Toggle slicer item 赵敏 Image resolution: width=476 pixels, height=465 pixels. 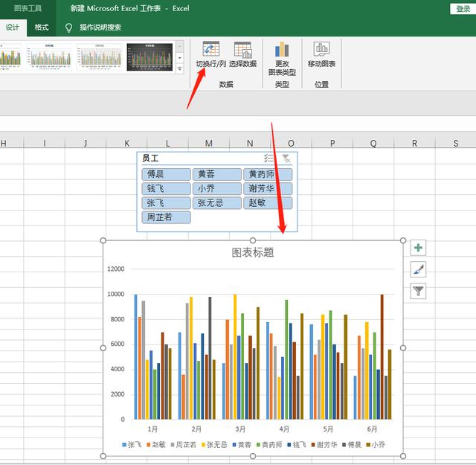pyautogui.click(x=268, y=202)
